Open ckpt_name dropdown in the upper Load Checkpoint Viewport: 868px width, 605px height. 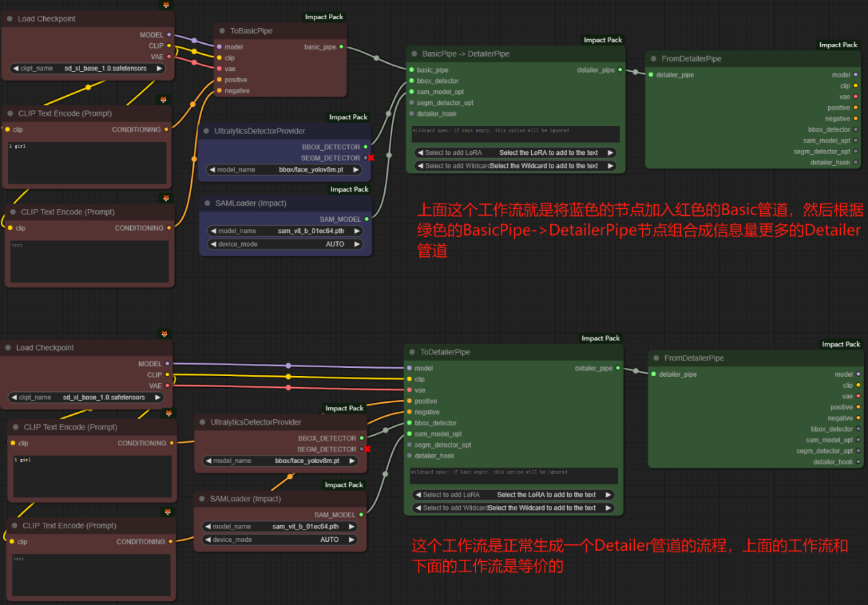[88, 69]
